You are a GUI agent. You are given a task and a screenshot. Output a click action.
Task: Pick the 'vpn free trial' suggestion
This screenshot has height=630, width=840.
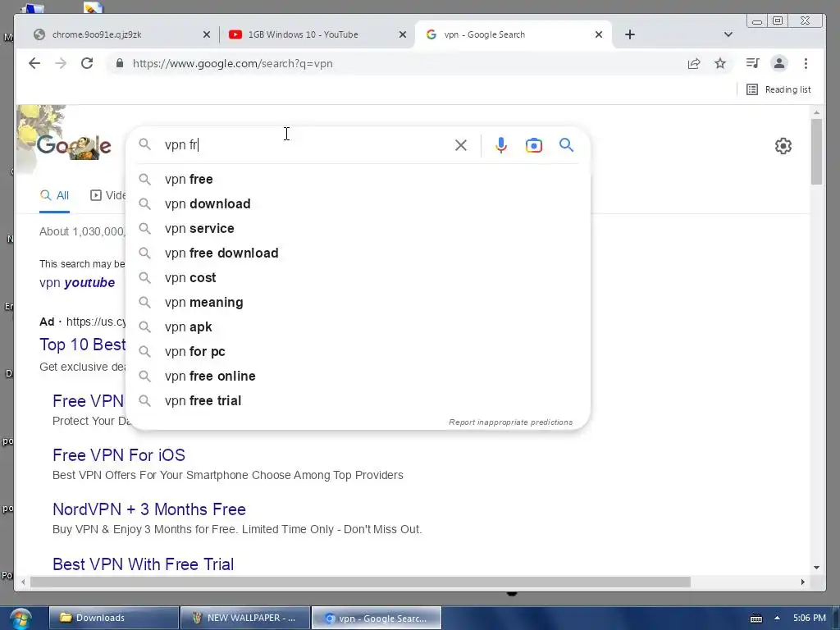(x=358, y=400)
